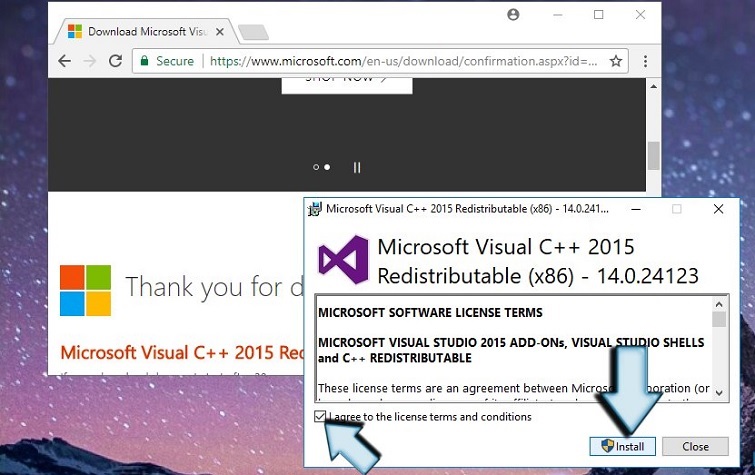The image size is (755, 475).
Task: Open a new browser tab
Action: [254, 32]
